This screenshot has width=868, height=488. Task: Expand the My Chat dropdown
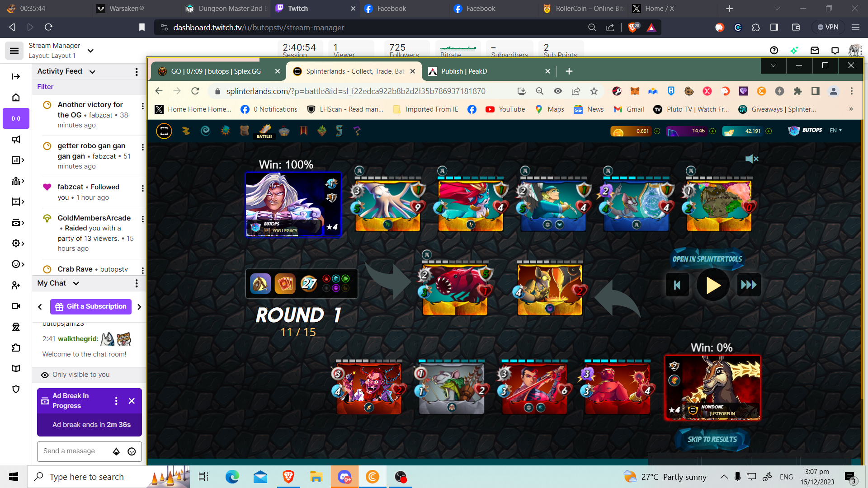[x=76, y=283]
